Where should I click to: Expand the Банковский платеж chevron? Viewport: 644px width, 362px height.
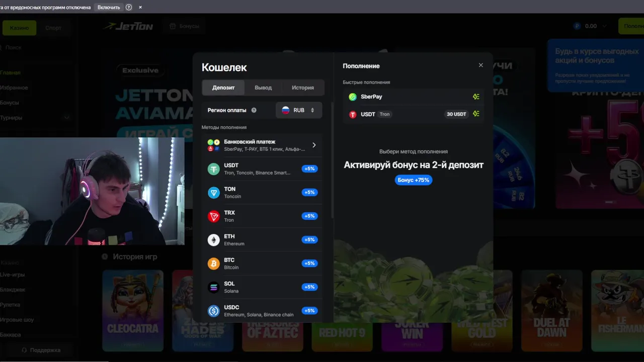pos(314,145)
